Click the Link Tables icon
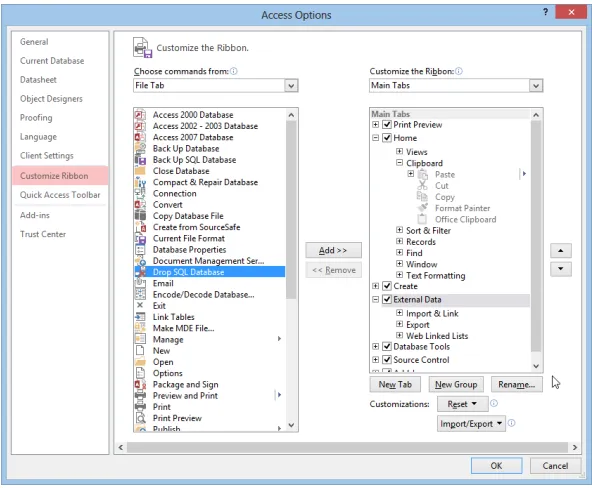The width and height of the screenshot is (592, 488). 140,317
